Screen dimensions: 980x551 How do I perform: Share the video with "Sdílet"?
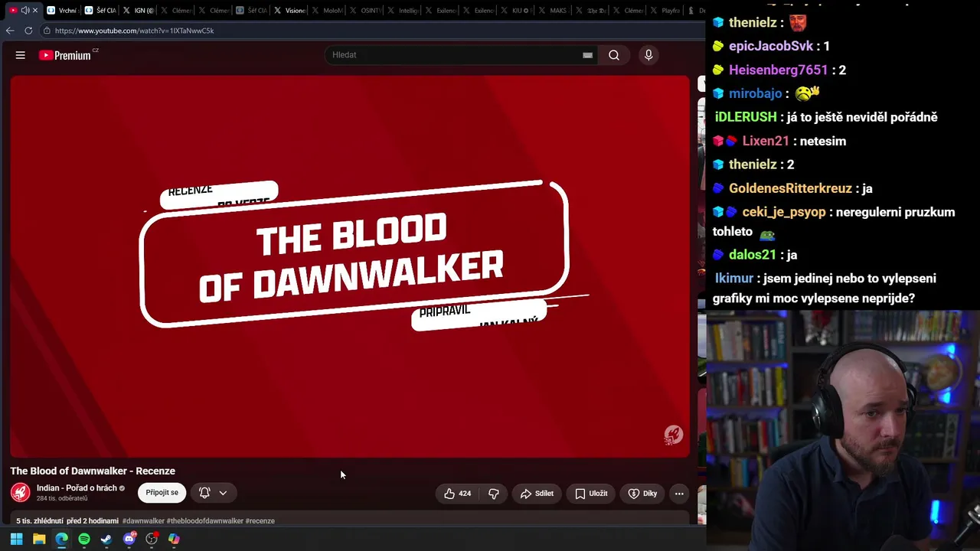point(537,494)
